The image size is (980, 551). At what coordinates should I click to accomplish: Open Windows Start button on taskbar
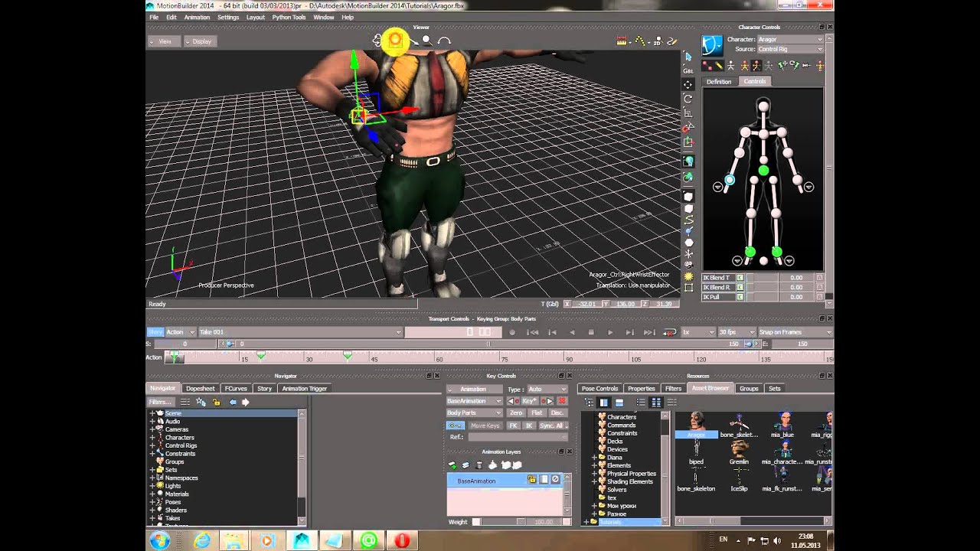click(160, 540)
